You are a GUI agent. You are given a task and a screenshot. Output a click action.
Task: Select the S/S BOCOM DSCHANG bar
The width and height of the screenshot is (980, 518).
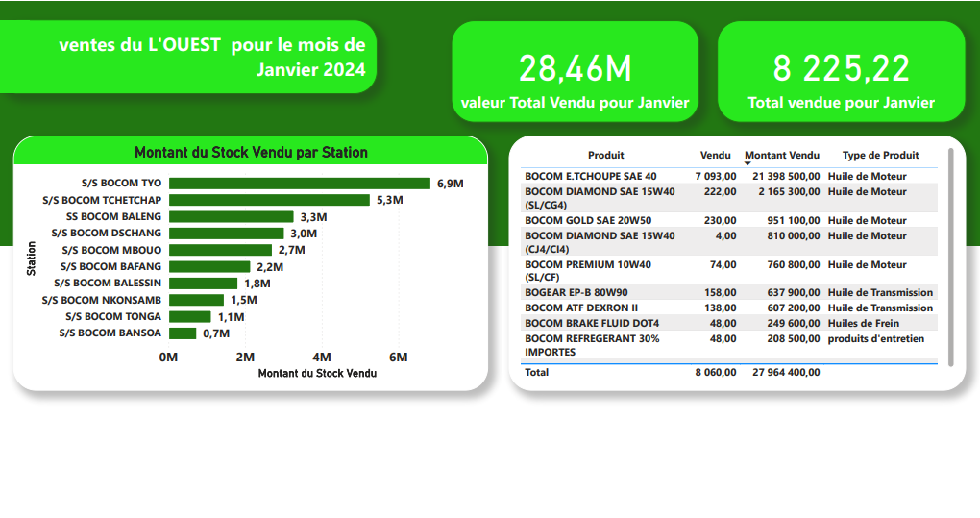(226, 234)
